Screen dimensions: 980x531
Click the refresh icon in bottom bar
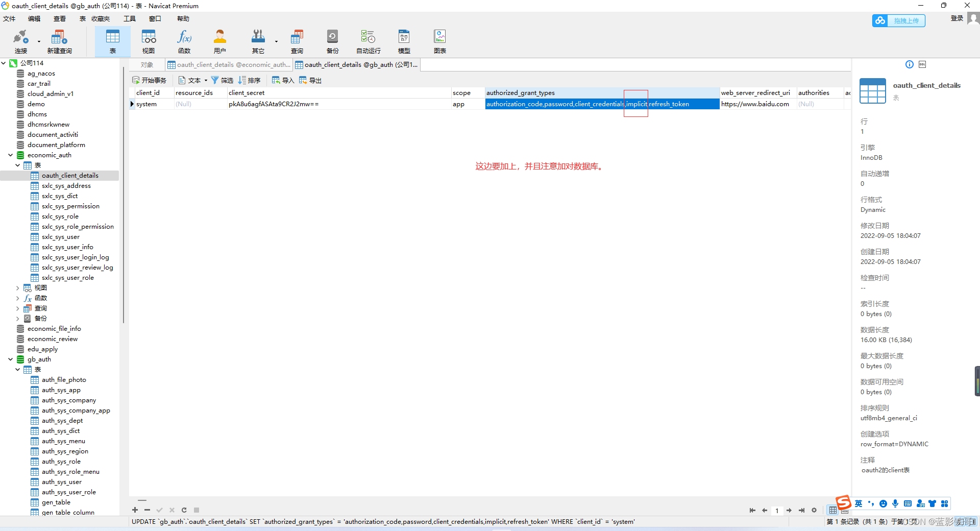pyautogui.click(x=184, y=510)
